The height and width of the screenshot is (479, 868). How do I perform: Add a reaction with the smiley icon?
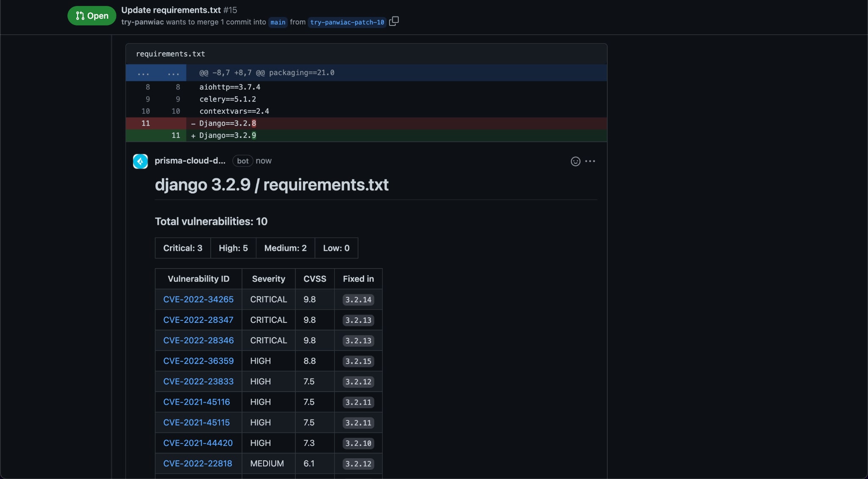pyautogui.click(x=575, y=161)
